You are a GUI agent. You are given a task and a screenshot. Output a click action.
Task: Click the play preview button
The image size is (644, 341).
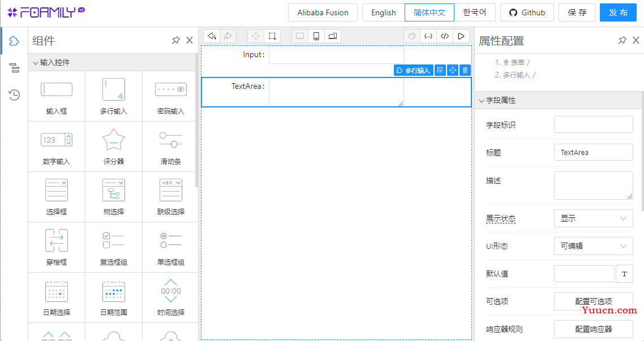click(461, 36)
